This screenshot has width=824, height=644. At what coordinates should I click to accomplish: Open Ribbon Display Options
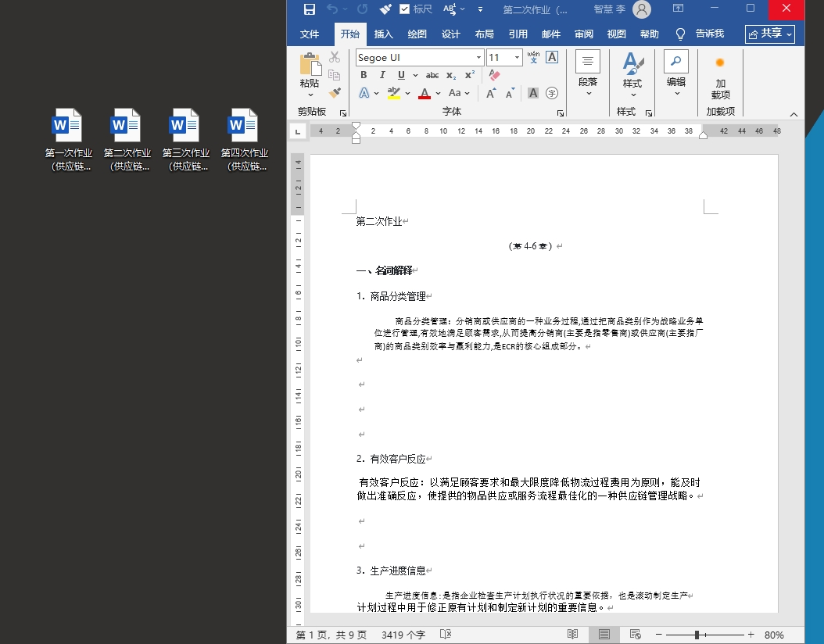679,8
